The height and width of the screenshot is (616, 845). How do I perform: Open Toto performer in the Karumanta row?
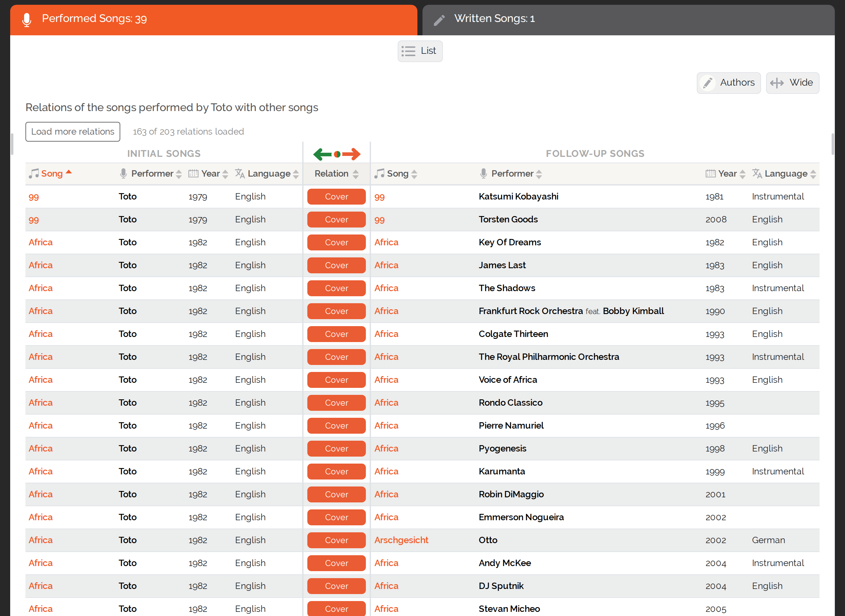[x=128, y=471]
